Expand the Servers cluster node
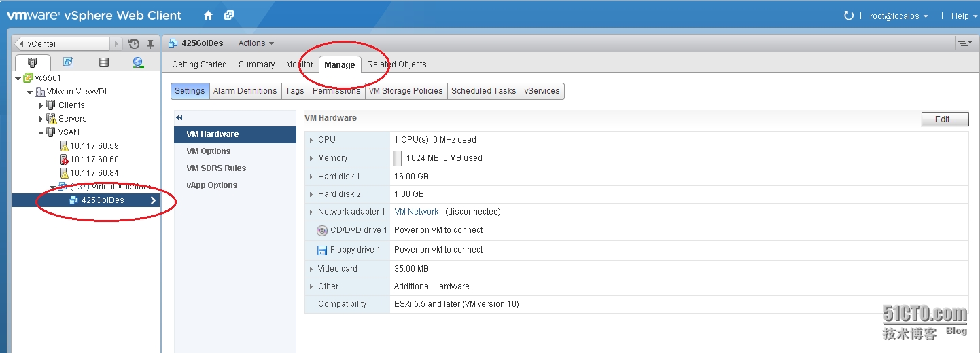The image size is (980, 353). [41, 119]
